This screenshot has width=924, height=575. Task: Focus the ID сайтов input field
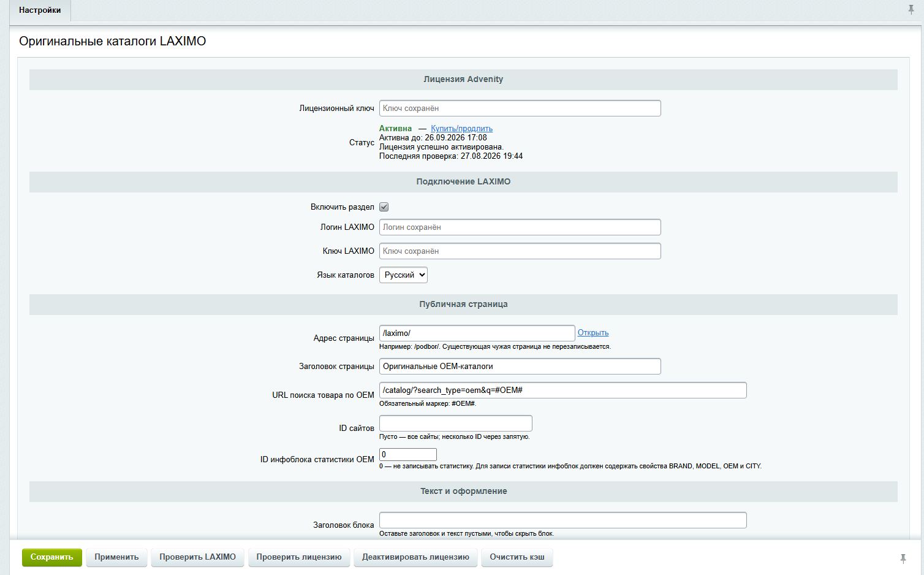pyautogui.click(x=456, y=424)
